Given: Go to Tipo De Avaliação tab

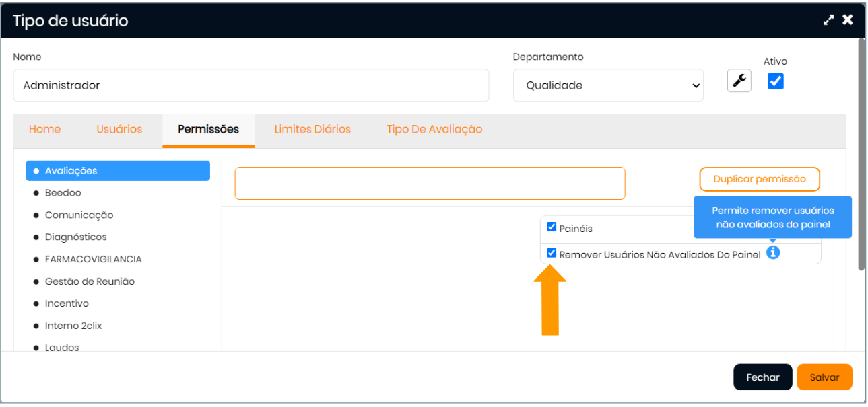Looking at the screenshot, I should click(434, 129).
